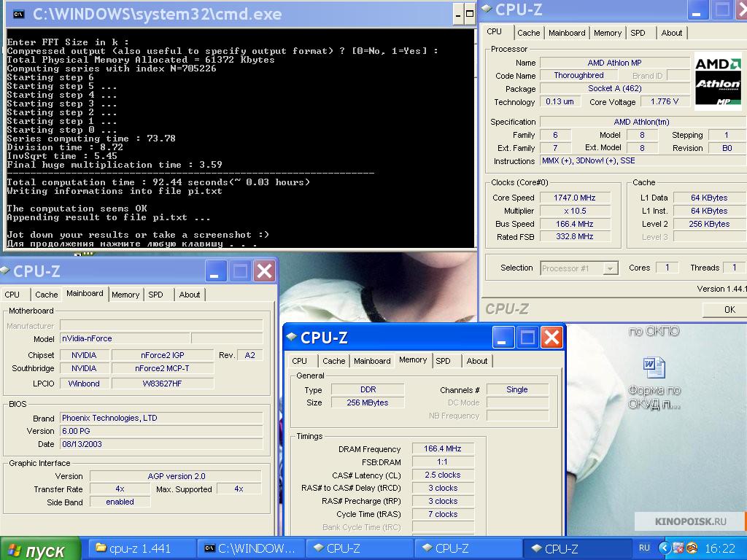Open the Cache tab in the Mainboard CPU-Z window

point(47,295)
